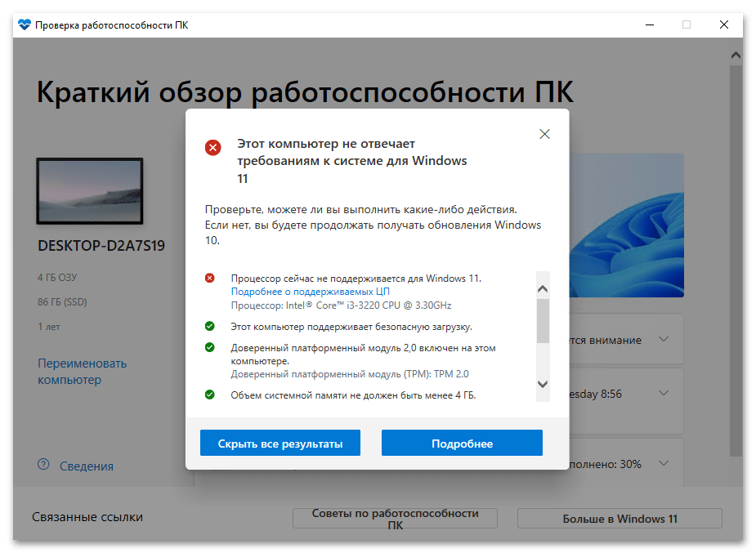Click results list scroll up arrow
The image size is (756, 553).
(x=543, y=288)
